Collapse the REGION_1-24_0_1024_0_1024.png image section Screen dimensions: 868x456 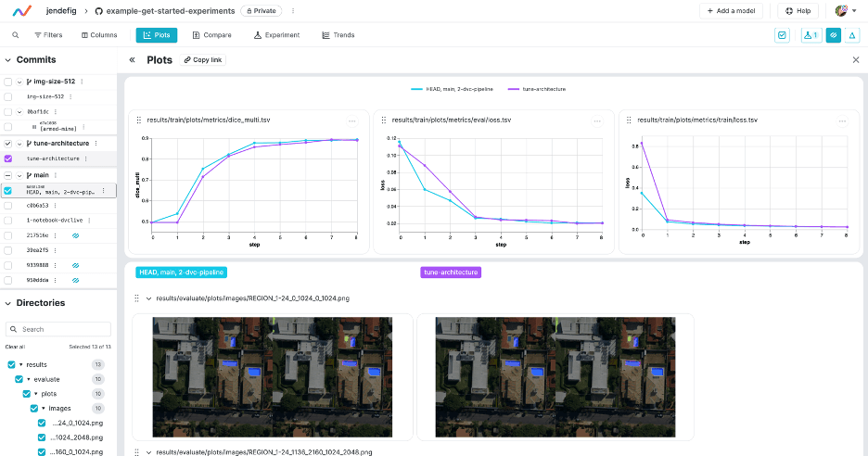(148, 298)
